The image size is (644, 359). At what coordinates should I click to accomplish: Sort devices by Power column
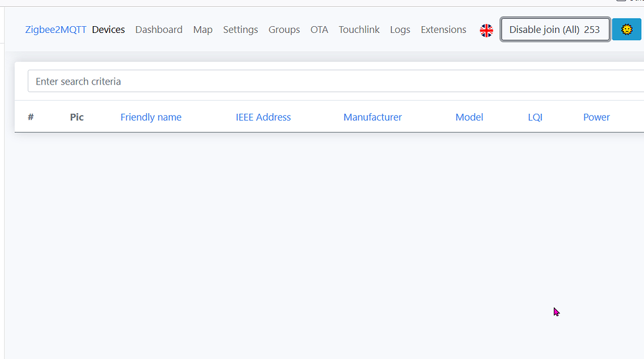click(x=596, y=117)
